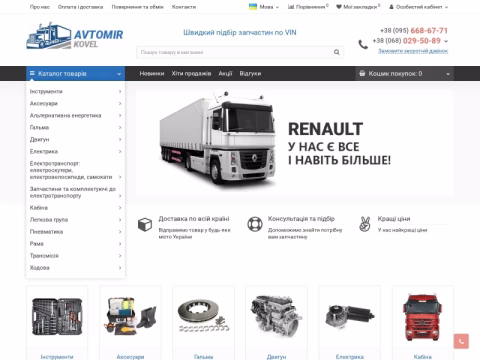Image resolution: width=480 pixels, height=360 pixels.
Task: Select Альтернативна енергетика category
Action: tap(65, 115)
